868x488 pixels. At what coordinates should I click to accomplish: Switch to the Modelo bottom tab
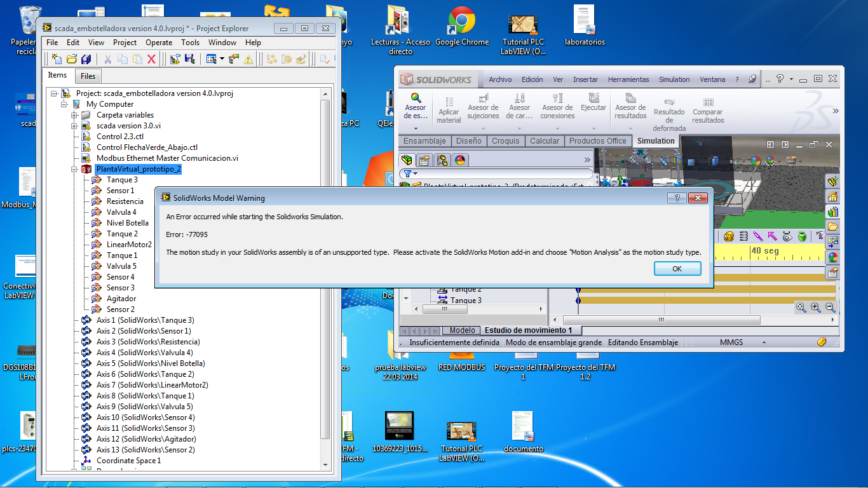point(462,330)
